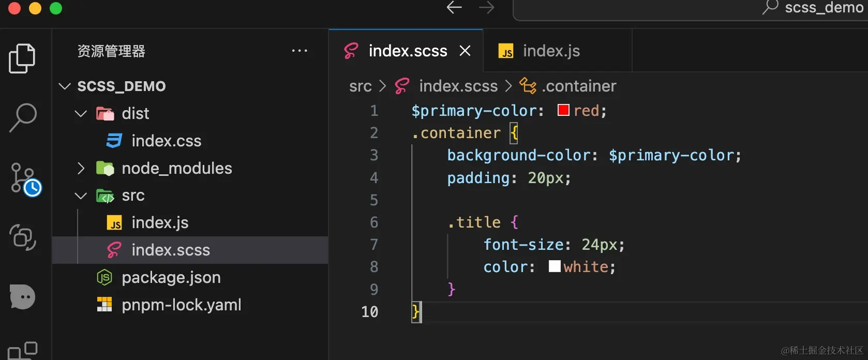The height and width of the screenshot is (360, 868).
Task: Switch to the index.js tab
Action: (x=558, y=51)
